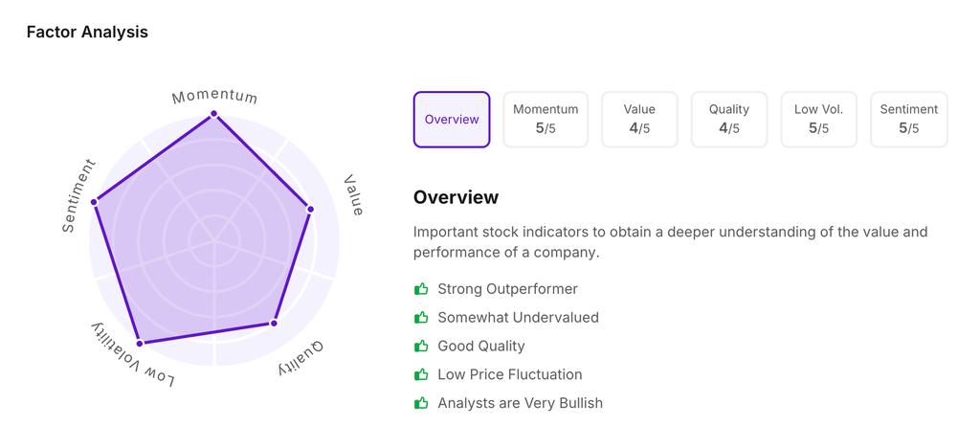
Task: Switch to the Value 4/5 tab
Action: (x=639, y=120)
